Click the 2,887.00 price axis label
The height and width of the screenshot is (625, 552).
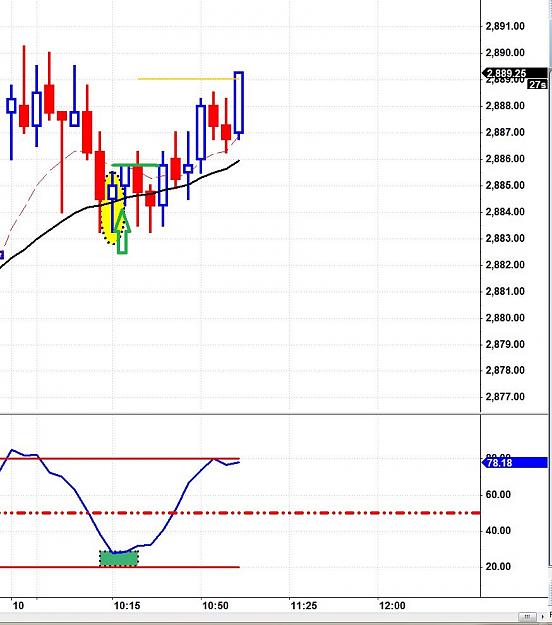(x=505, y=132)
